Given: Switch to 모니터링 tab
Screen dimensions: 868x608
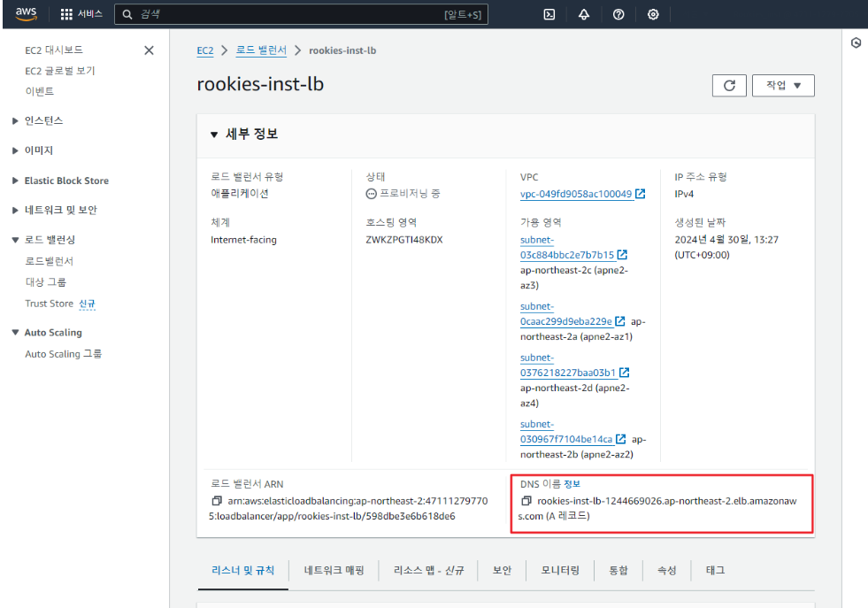Looking at the screenshot, I should pos(560,570).
